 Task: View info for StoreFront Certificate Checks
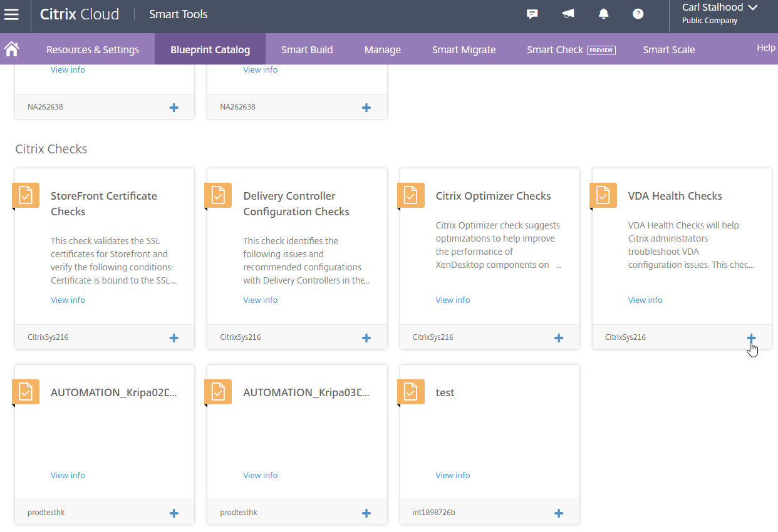pyautogui.click(x=68, y=300)
